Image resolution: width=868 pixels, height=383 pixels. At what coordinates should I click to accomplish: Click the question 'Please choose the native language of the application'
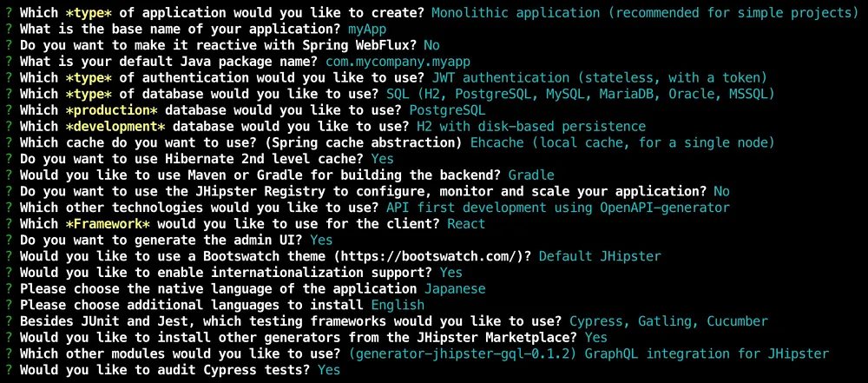(x=220, y=289)
